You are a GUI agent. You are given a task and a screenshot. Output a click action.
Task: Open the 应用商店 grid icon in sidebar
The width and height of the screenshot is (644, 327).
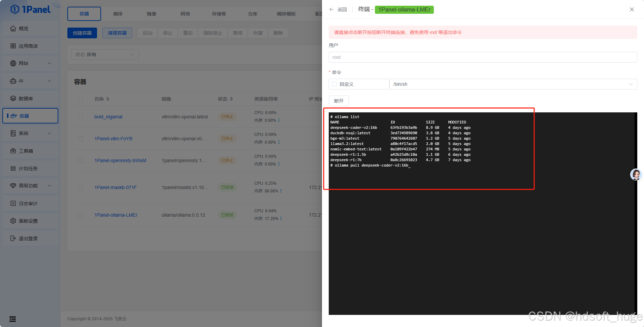coord(13,46)
